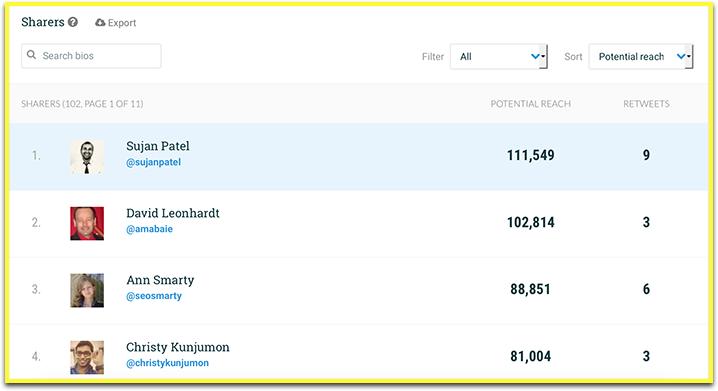Click the Sharers help question-mark icon

pyautogui.click(x=73, y=22)
